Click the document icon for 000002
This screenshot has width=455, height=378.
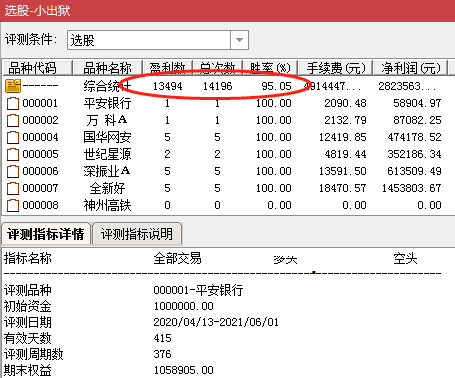(x=13, y=120)
